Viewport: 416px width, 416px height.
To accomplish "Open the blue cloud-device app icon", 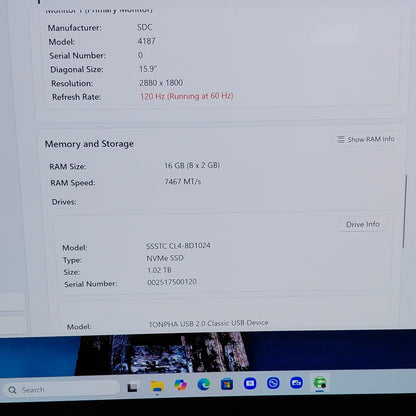I will [x=296, y=383].
